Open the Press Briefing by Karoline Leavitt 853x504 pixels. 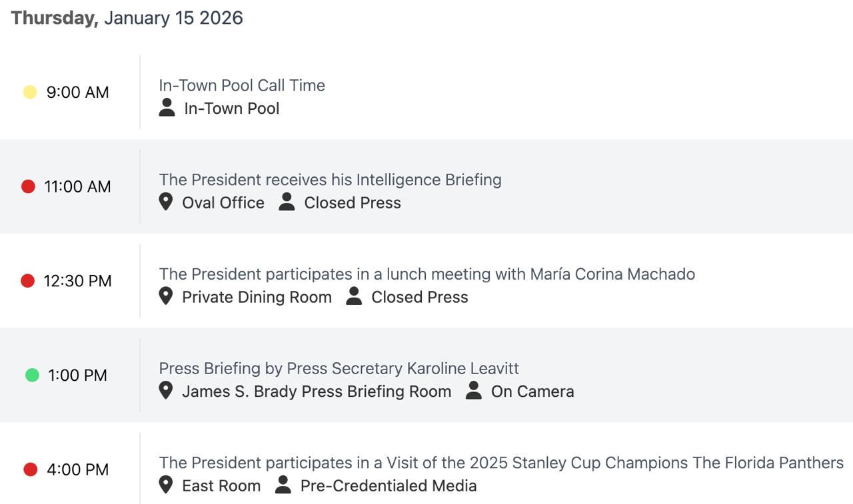pos(339,368)
